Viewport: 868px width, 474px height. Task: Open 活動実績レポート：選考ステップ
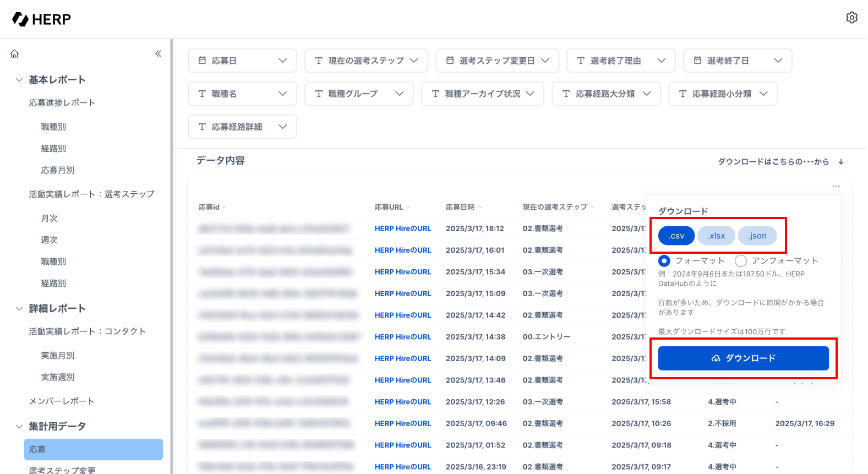coord(92,194)
